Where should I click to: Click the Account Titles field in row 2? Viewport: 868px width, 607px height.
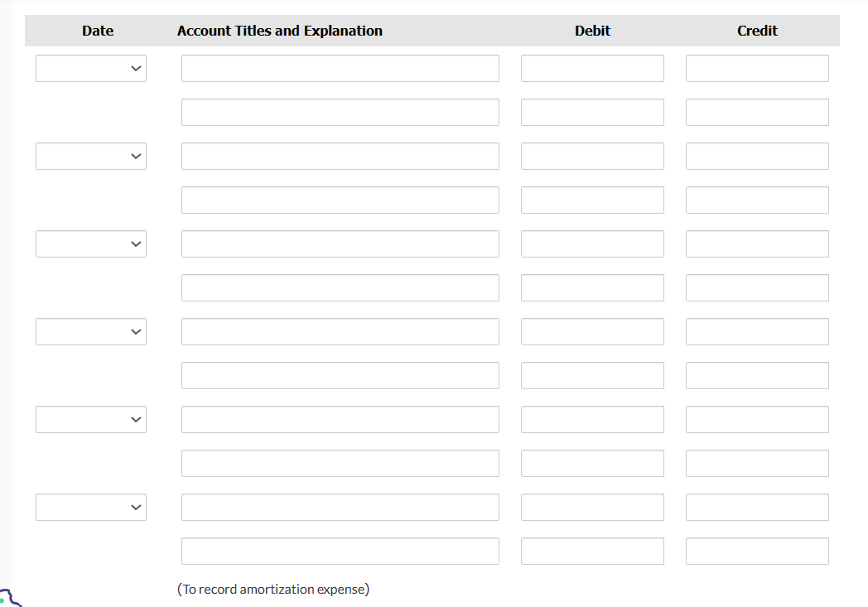(x=340, y=113)
